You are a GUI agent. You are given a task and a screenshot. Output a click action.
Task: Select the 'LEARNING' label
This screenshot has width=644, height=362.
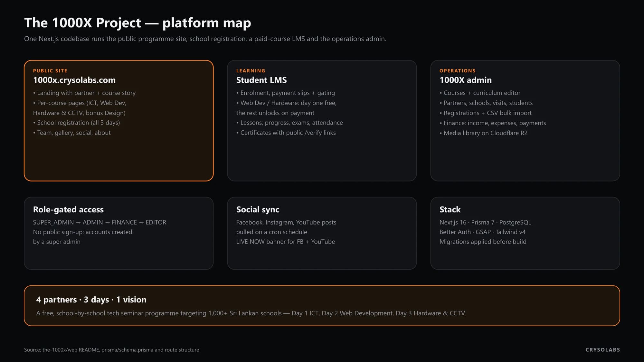tap(251, 71)
